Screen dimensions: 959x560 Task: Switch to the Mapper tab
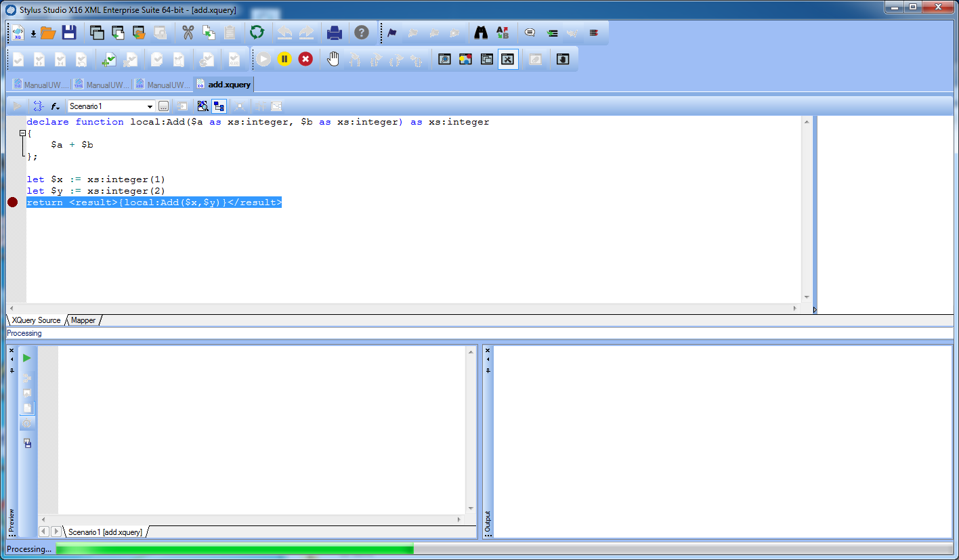pyautogui.click(x=83, y=320)
